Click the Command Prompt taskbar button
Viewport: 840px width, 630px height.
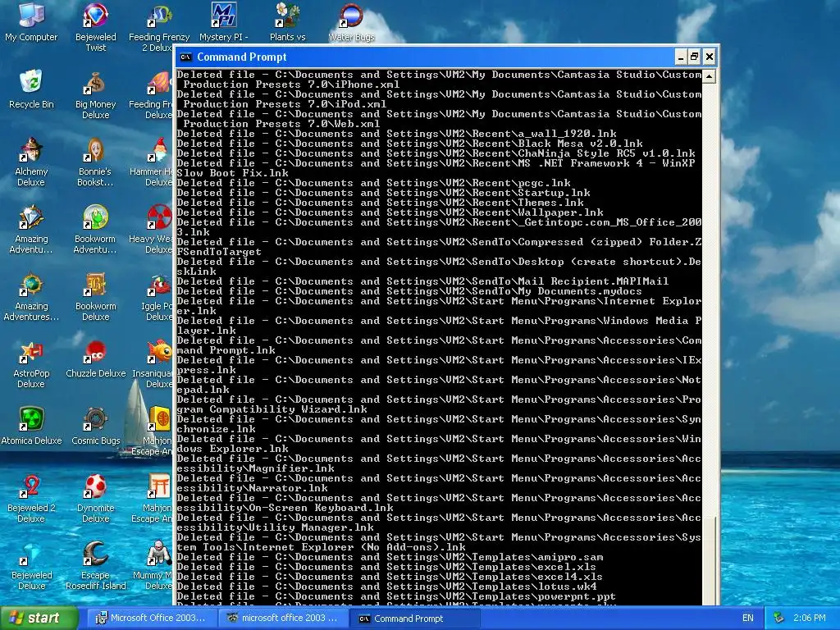point(414,618)
